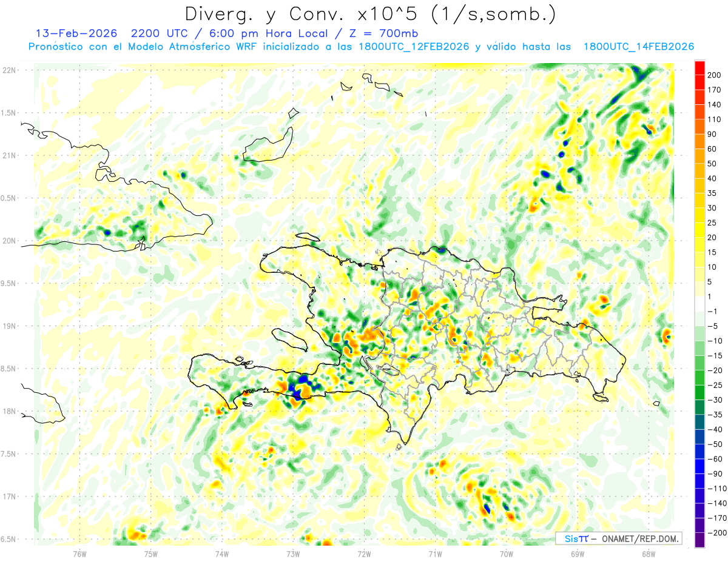Click the valid-until time "1800UTC_14FEB2026"

tap(638, 47)
